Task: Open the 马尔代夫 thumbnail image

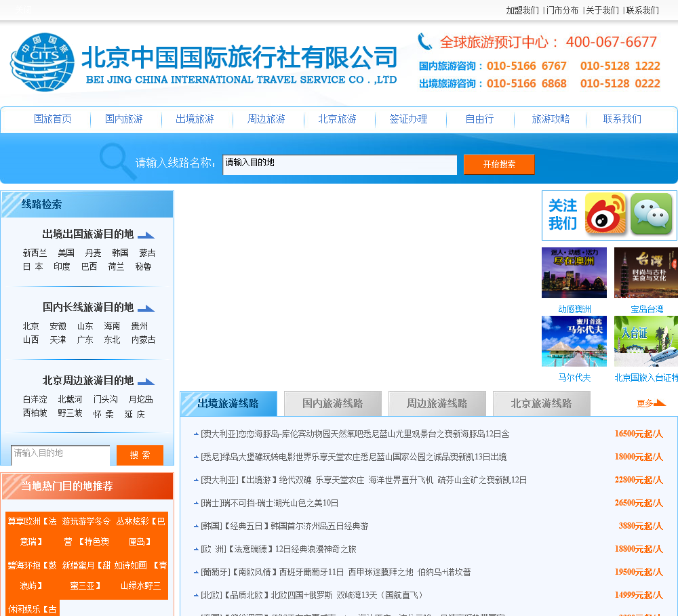Action: (574, 341)
